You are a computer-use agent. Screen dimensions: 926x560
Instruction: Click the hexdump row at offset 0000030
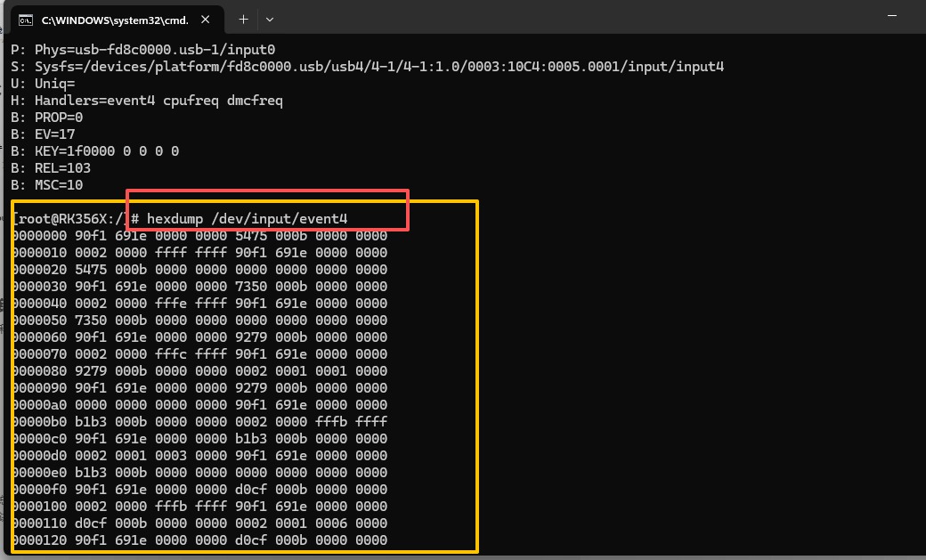pyautogui.click(x=199, y=287)
